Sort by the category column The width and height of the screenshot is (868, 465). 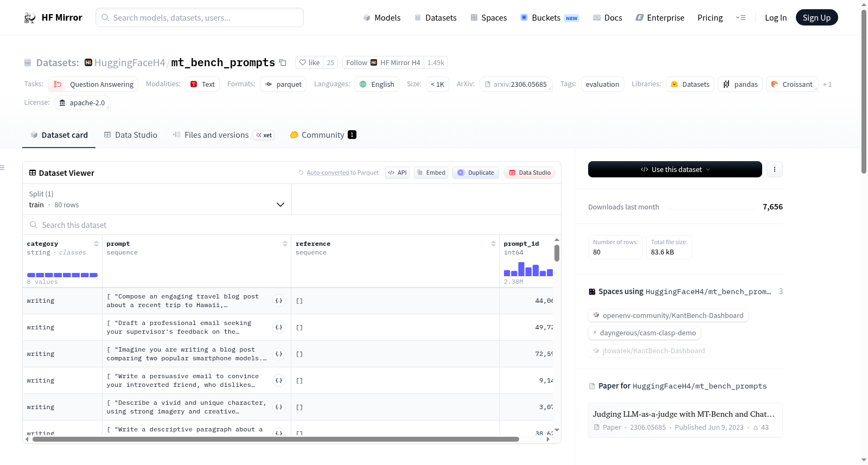coord(96,244)
